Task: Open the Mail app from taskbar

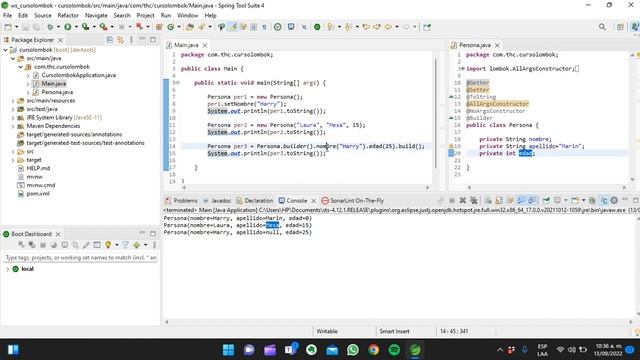Action: pos(332,350)
